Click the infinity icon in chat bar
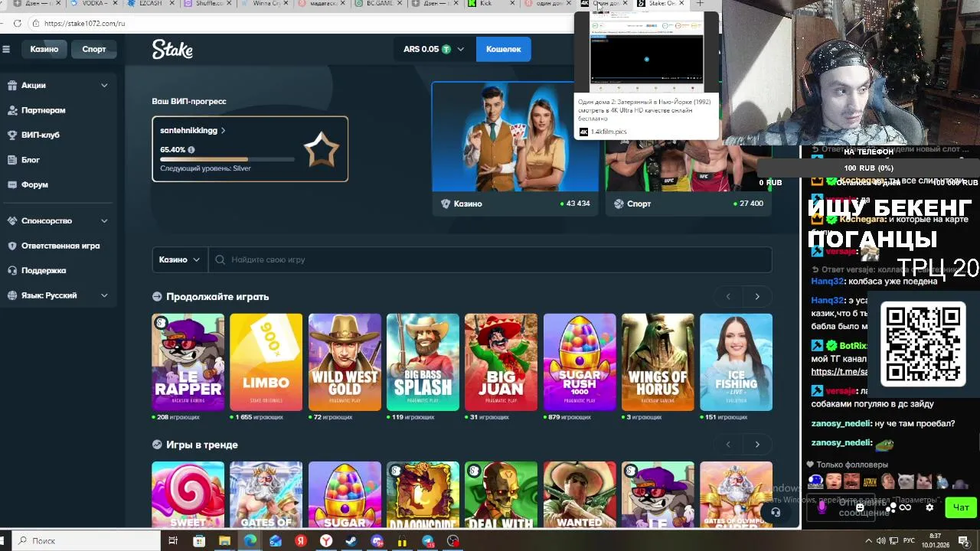The width and height of the screenshot is (980, 551). coord(906,507)
